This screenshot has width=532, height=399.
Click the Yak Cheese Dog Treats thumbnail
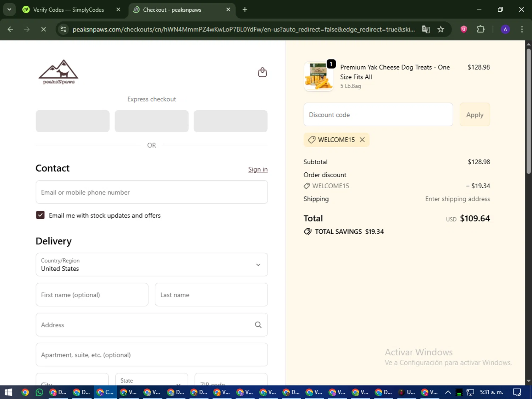point(318,77)
